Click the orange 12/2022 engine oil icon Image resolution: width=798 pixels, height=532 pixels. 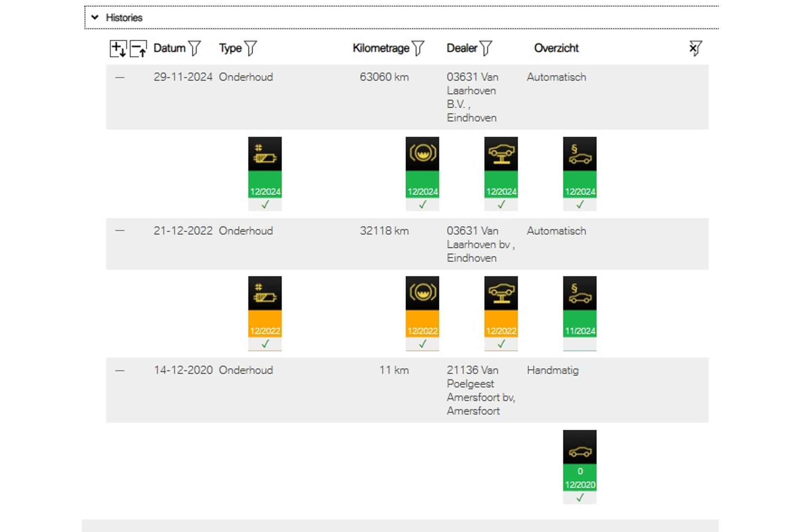265,307
